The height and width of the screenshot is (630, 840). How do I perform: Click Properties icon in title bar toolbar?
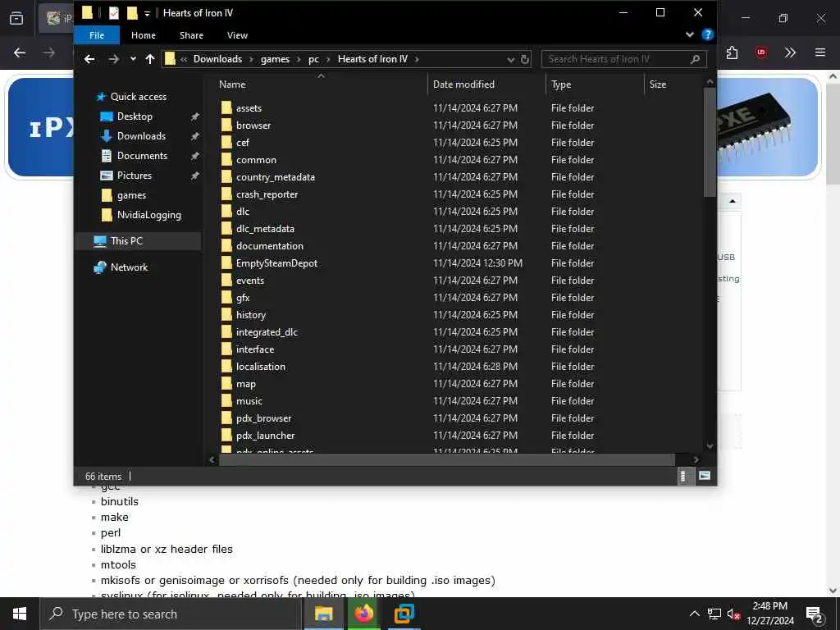tap(113, 13)
